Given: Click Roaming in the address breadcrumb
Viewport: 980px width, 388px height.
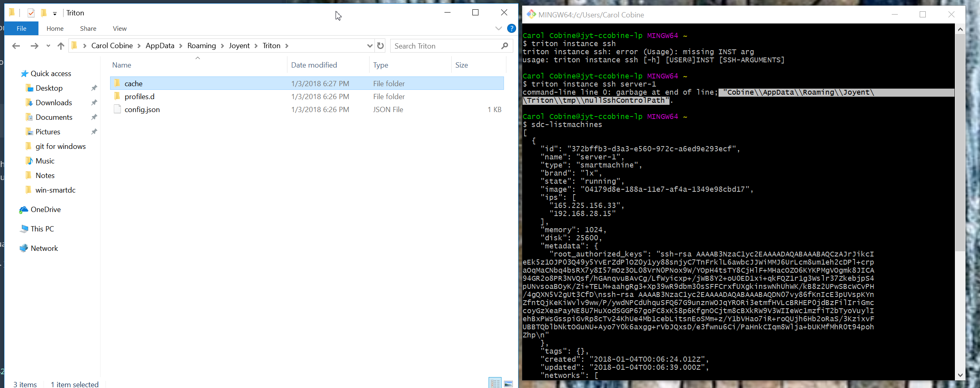Looking at the screenshot, I should [x=202, y=46].
